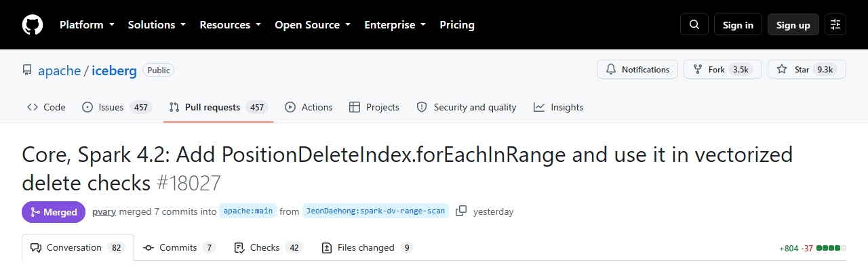Open the apache organization link

[x=60, y=70]
